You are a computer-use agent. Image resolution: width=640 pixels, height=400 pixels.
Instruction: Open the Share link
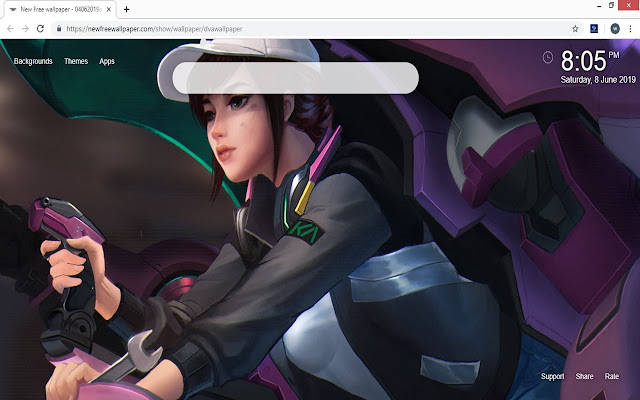click(584, 376)
